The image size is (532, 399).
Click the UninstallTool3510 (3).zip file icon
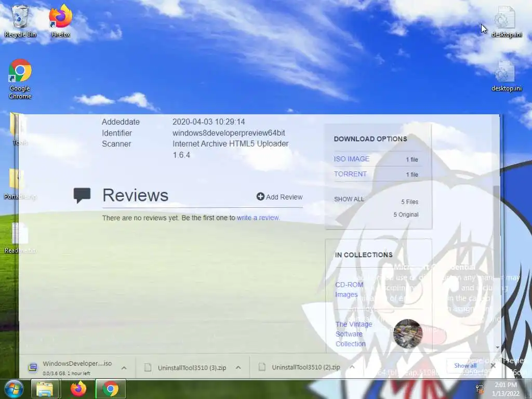pos(148,367)
